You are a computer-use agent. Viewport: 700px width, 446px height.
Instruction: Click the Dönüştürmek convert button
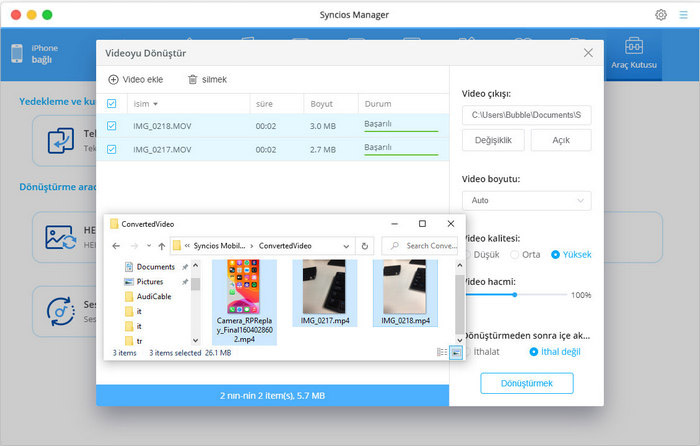point(526,383)
